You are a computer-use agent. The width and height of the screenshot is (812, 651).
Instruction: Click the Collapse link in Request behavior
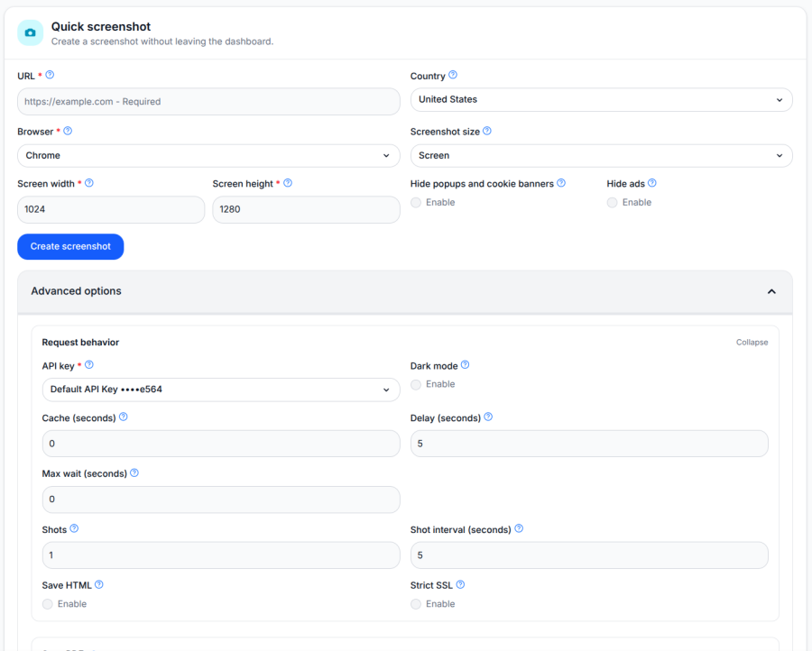[752, 342]
